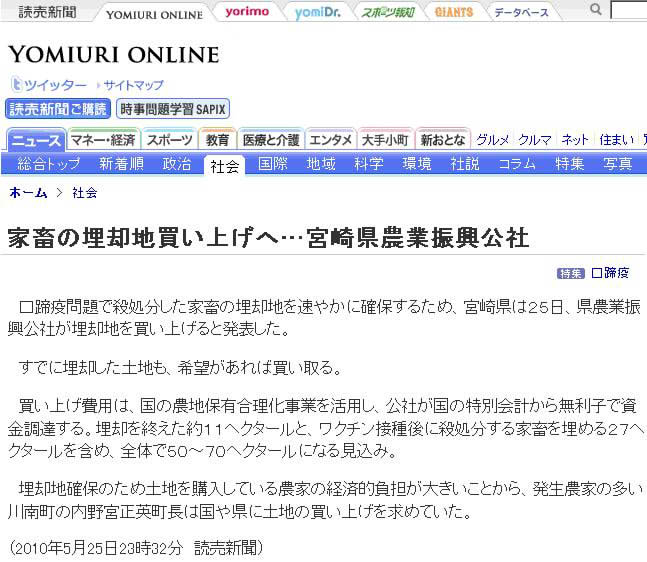Select the 国際 sub-category
Viewport: 647px width, 562px height.
pyautogui.click(x=273, y=164)
